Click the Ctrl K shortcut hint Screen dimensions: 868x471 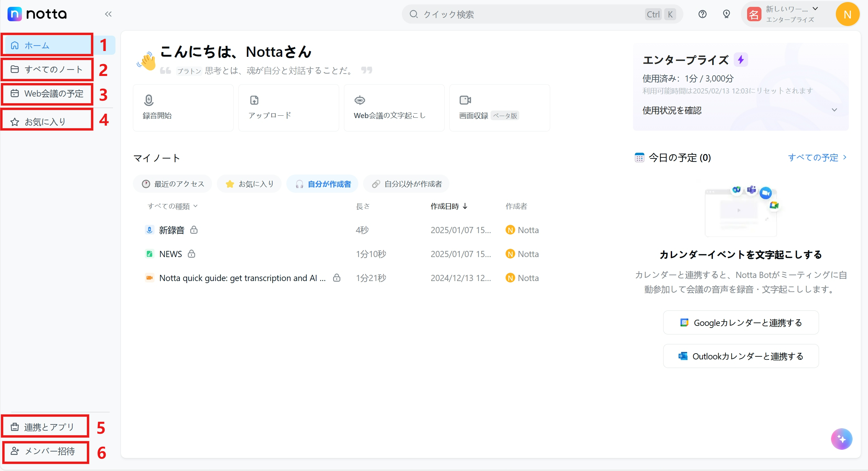point(660,14)
